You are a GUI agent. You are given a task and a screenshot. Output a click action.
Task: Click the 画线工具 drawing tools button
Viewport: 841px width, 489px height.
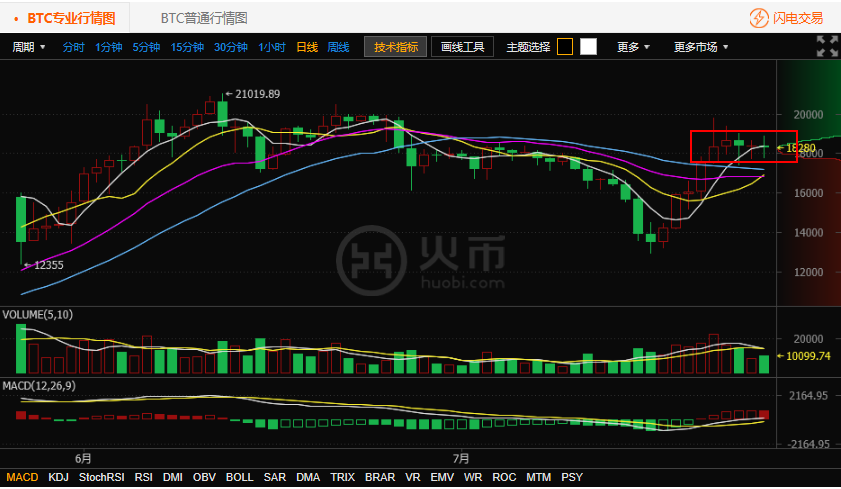tap(462, 47)
